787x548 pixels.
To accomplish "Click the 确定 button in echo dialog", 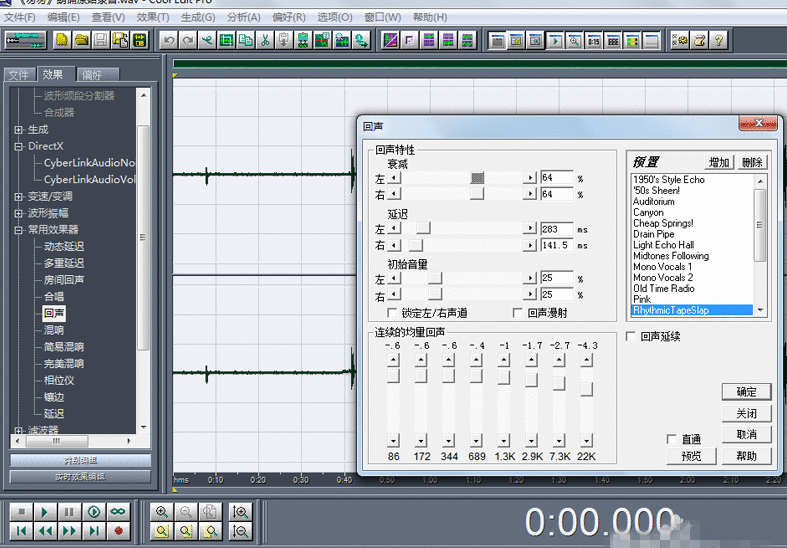I will click(x=746, y=391).
